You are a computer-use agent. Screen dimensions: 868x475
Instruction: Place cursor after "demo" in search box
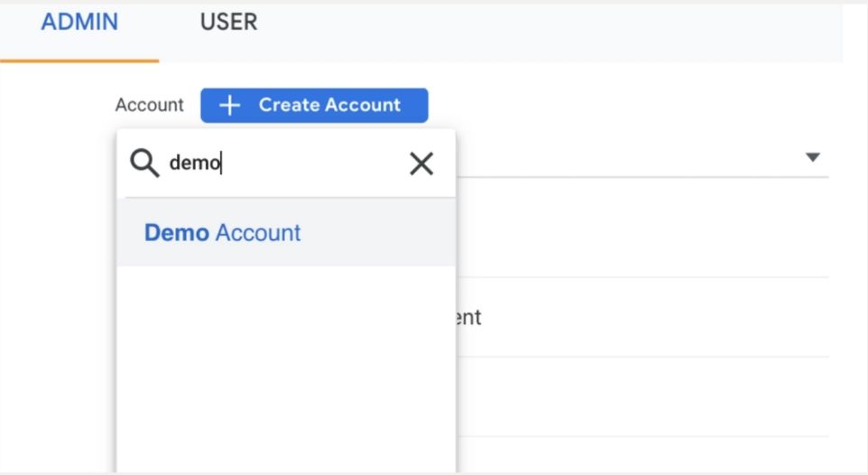click(222, 163)
